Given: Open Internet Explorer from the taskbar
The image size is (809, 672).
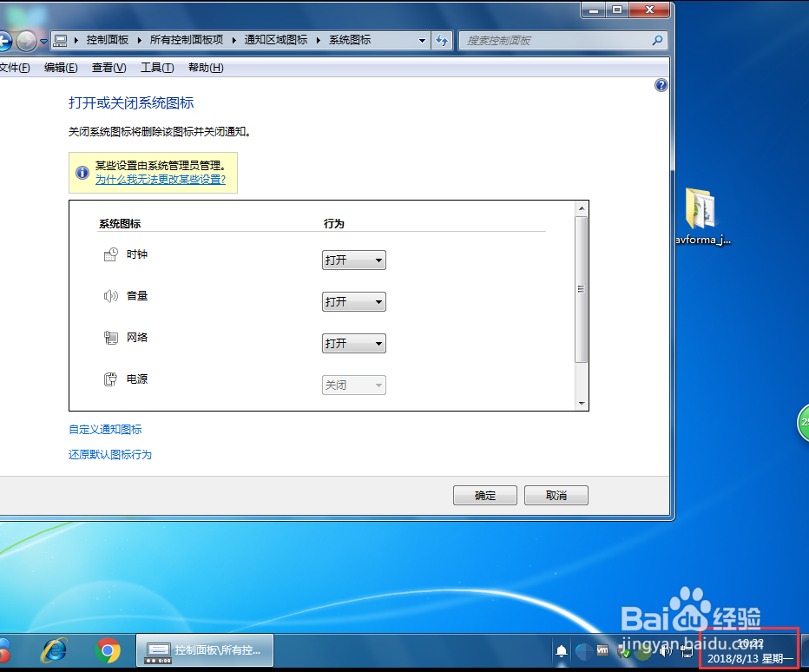Looking at the screenshot, I should (x=54, y=650).
